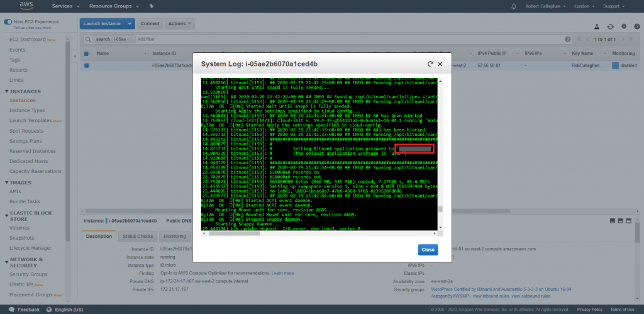Image resolution: width=644 pixels, height=314 pixels.
Task: Open the pin shortcut icon in top bar
Action: coord(152,6)
